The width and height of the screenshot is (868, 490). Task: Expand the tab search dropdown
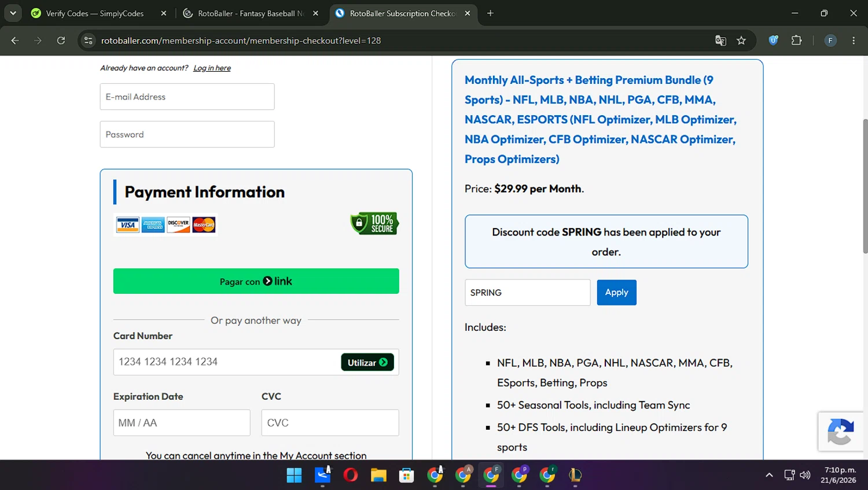[13, 13]
